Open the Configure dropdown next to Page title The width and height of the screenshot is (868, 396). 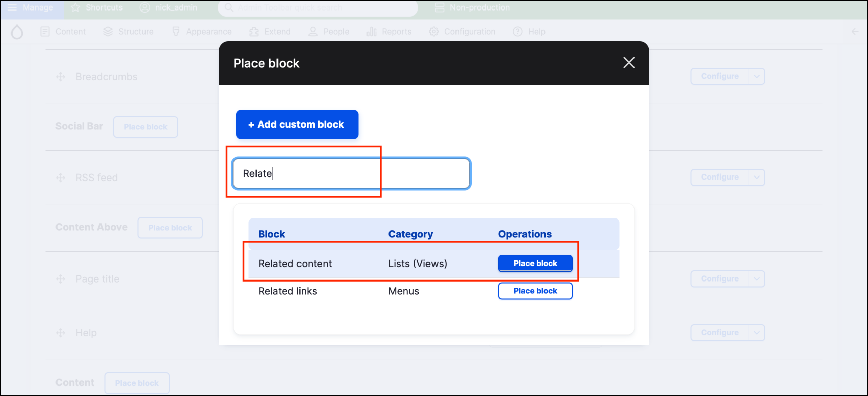point(757,278)
